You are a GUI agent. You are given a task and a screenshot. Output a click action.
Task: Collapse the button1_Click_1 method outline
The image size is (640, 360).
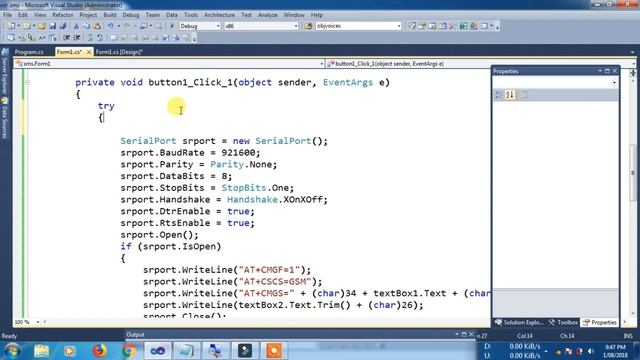pos(27,82)
